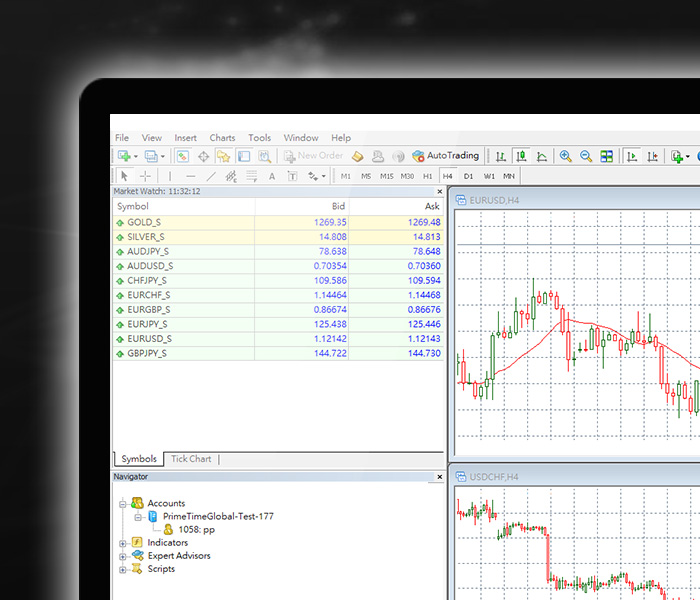Toggle Navigator window star-folder icon
Screen dimensions: 700x600
tap(223, 156)
